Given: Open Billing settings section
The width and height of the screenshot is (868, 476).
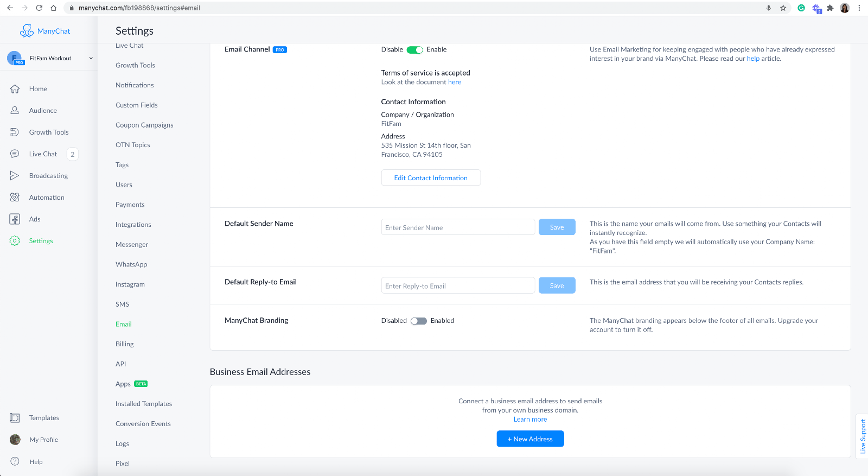Looking at the screenshot, I should click(x=125, y=344).
